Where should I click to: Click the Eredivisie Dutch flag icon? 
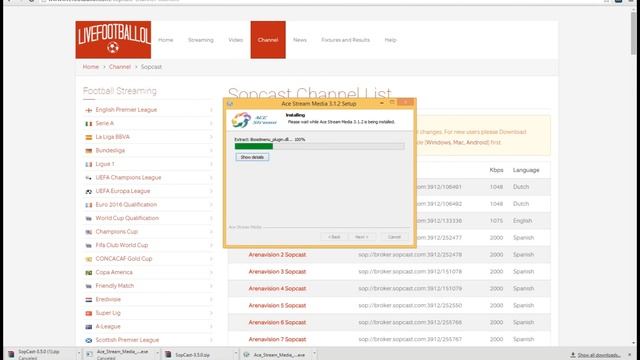pos(89,300)
